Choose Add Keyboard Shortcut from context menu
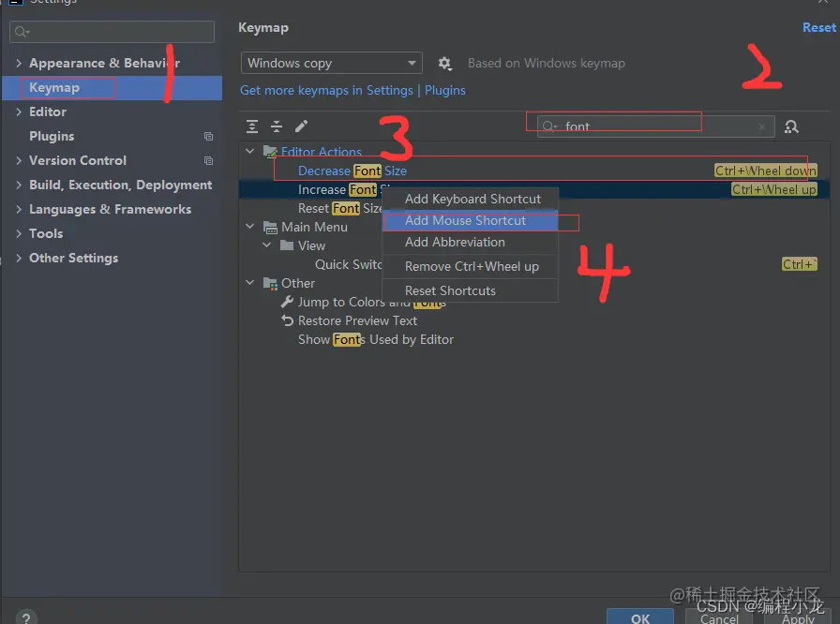Screen dimensions: 840x624 471,199
